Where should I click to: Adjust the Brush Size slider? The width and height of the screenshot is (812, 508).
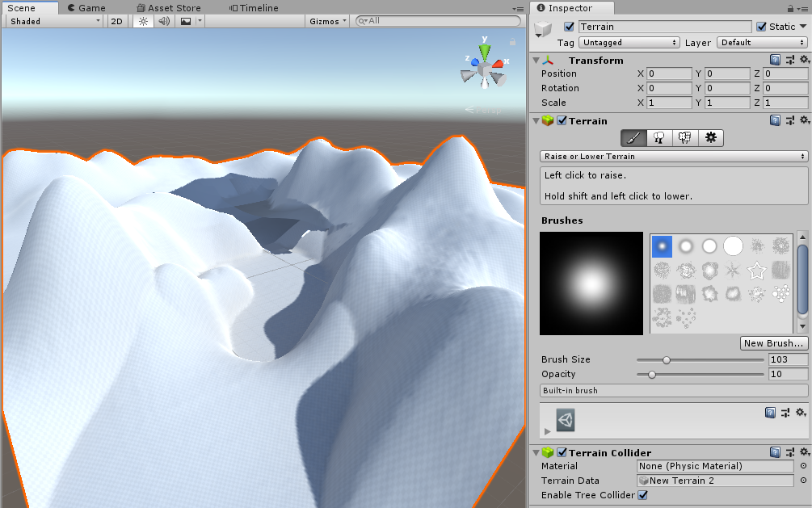667,360
